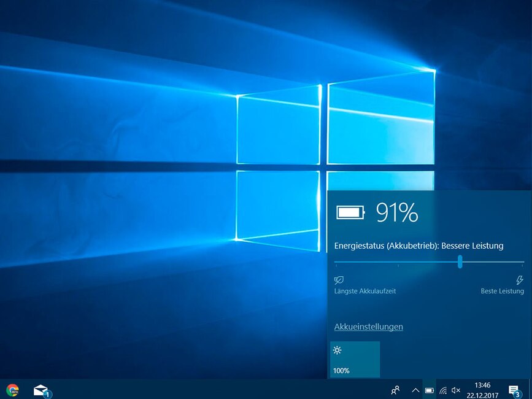This screenshot has width=532, height=399.
Task: Click the muted speaker volume icon
Action: pyautogui.click(x=456, y=390)
